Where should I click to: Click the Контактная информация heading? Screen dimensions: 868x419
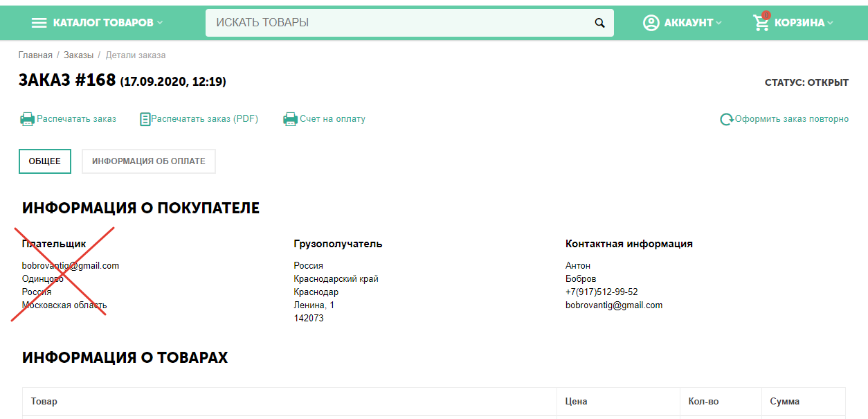(629, 244)
